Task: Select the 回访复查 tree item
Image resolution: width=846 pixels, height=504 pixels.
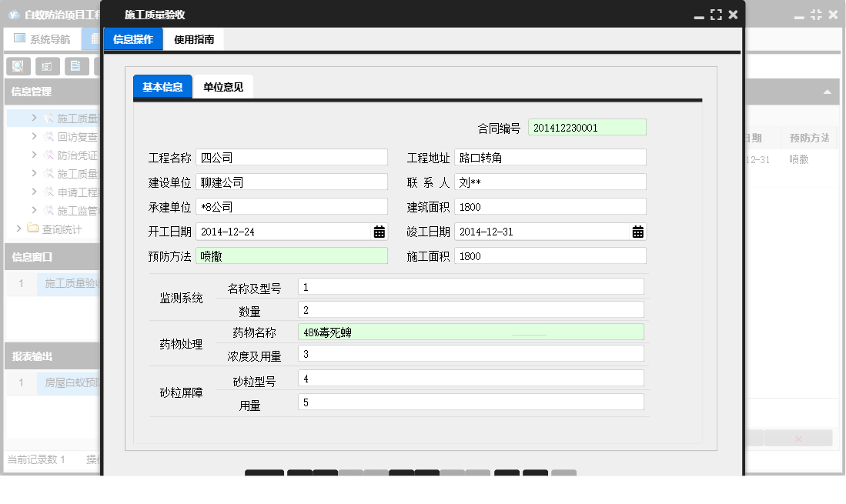Action: [77, 137]
